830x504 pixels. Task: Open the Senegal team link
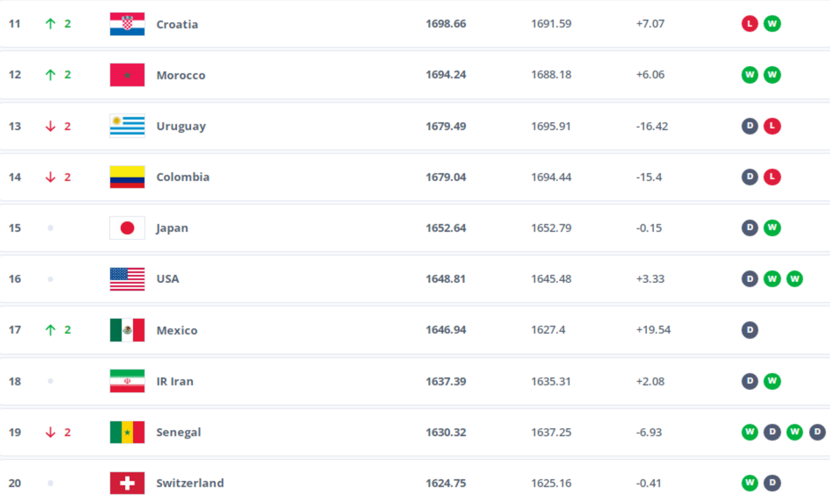[178, 432]
